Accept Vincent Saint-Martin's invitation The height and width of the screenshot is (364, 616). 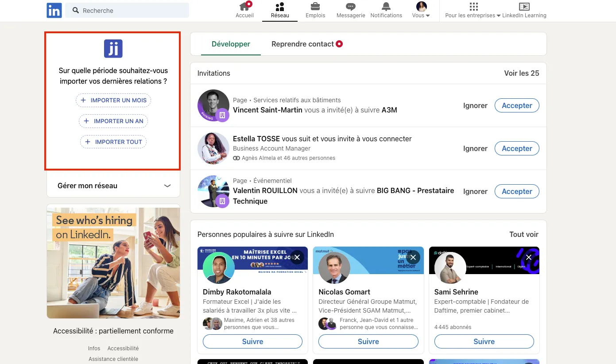pos(517,105)
